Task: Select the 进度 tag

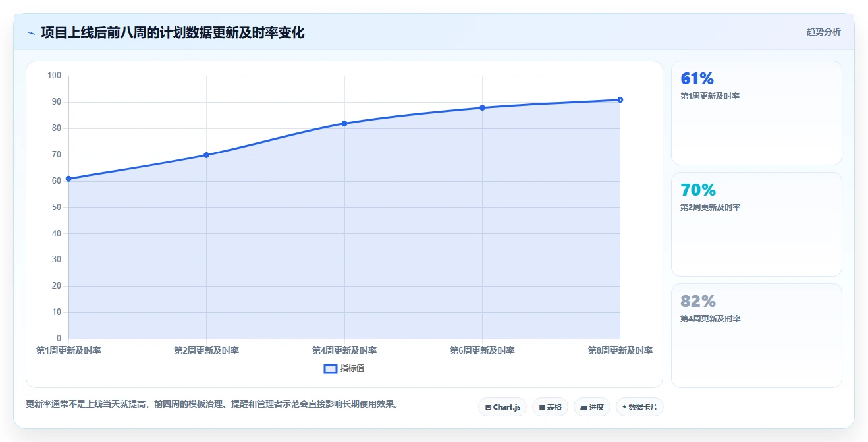Action: (x=592, y=407)
